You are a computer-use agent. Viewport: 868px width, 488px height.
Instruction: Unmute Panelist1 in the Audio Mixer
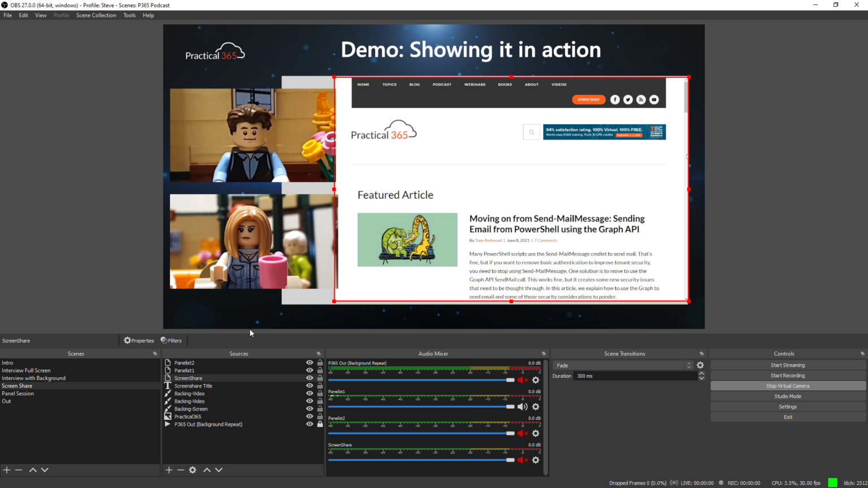(522, 406)
